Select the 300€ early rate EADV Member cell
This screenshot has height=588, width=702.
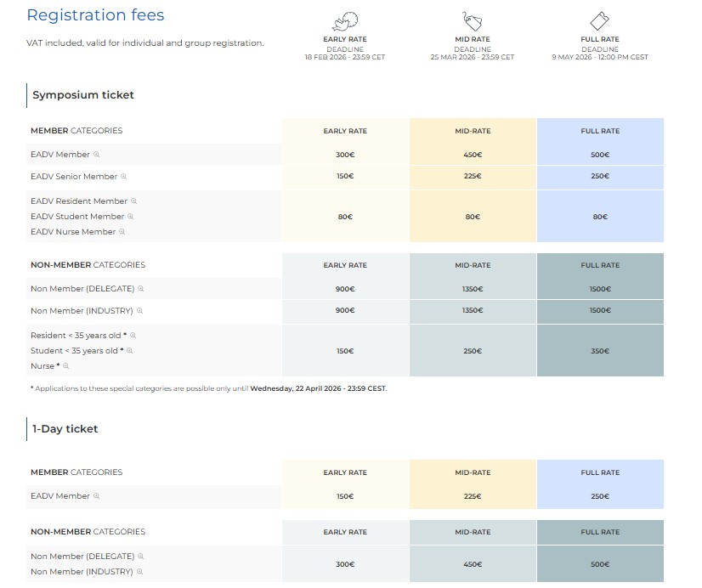tap(345, 155)
